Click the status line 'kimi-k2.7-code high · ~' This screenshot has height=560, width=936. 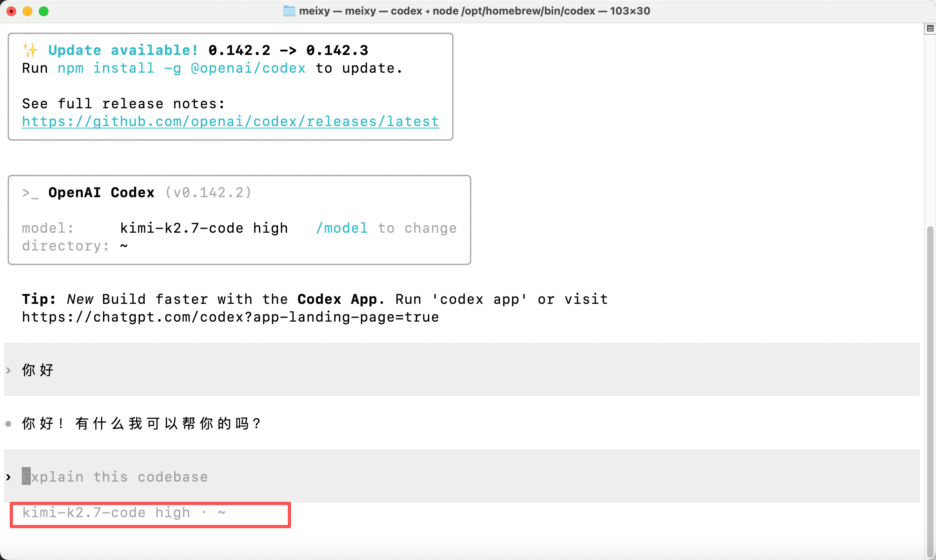124,513
